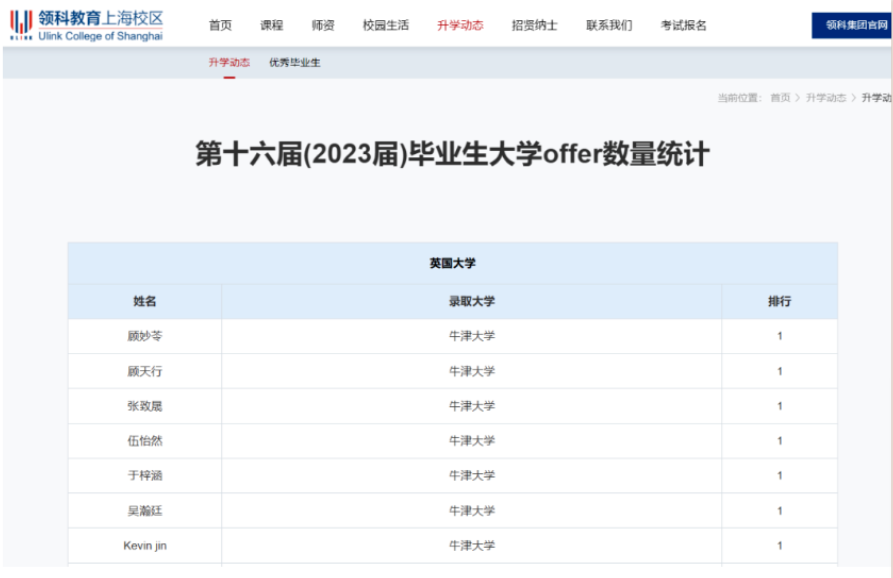Open the 招贤纳士 menu item
Image resolution: width=893 pixels, height=578 pixels.
coord(534,25)
